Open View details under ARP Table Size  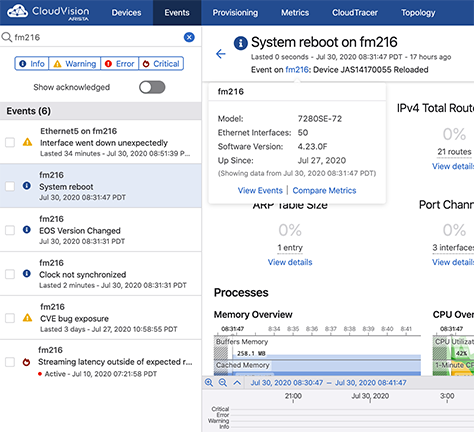[x=290, y=262]
